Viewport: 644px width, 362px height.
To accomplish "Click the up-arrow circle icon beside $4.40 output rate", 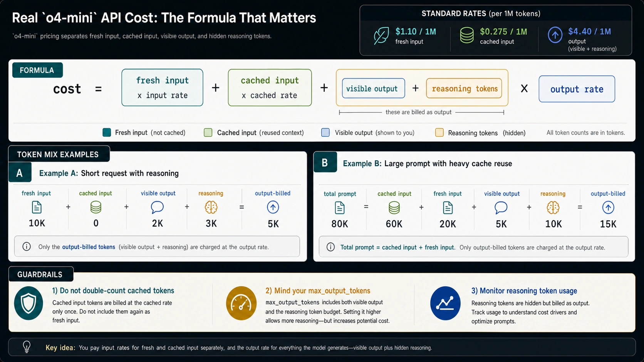I will pyautogui.click(x=555, y=35).
